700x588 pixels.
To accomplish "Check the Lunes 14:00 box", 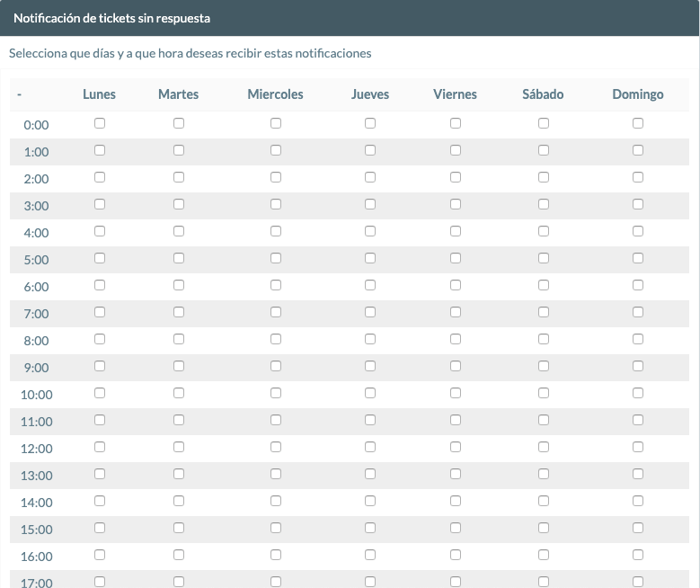I will click(x=100, y=501).
